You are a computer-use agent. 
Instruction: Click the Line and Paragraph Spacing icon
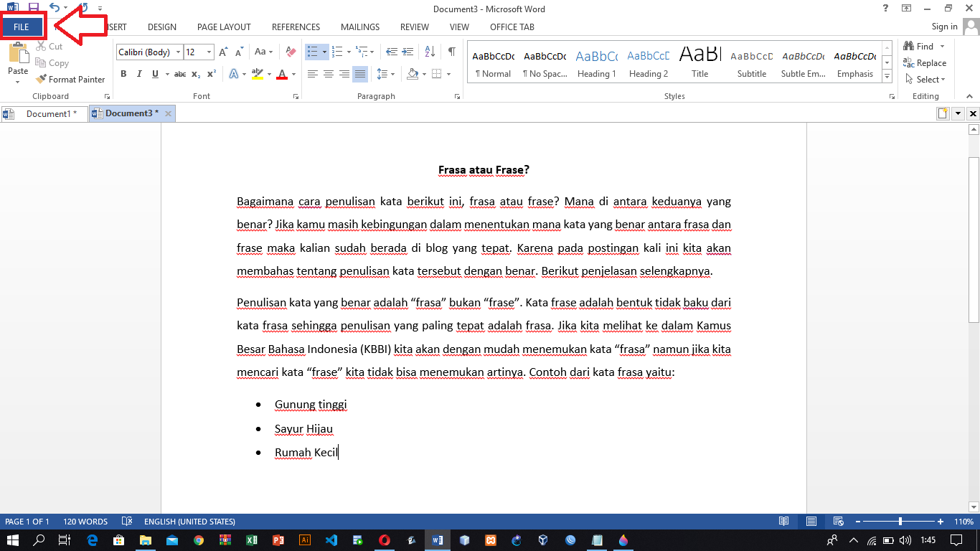coord(382,74)
